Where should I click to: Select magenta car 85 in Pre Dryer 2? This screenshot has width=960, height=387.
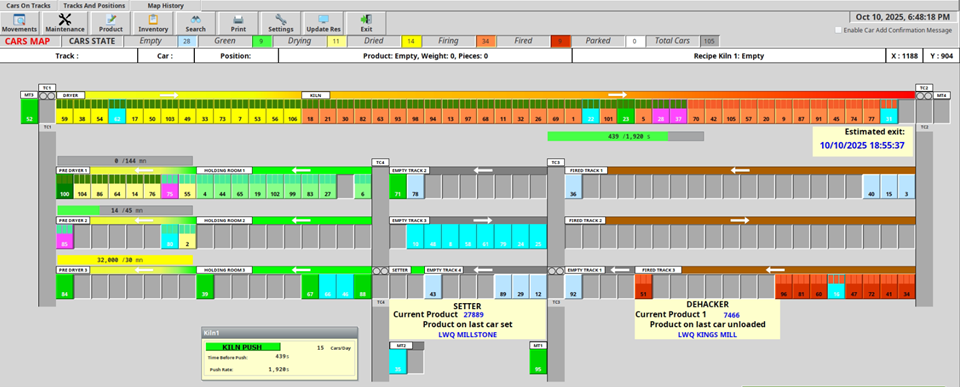tap(64, 236)
